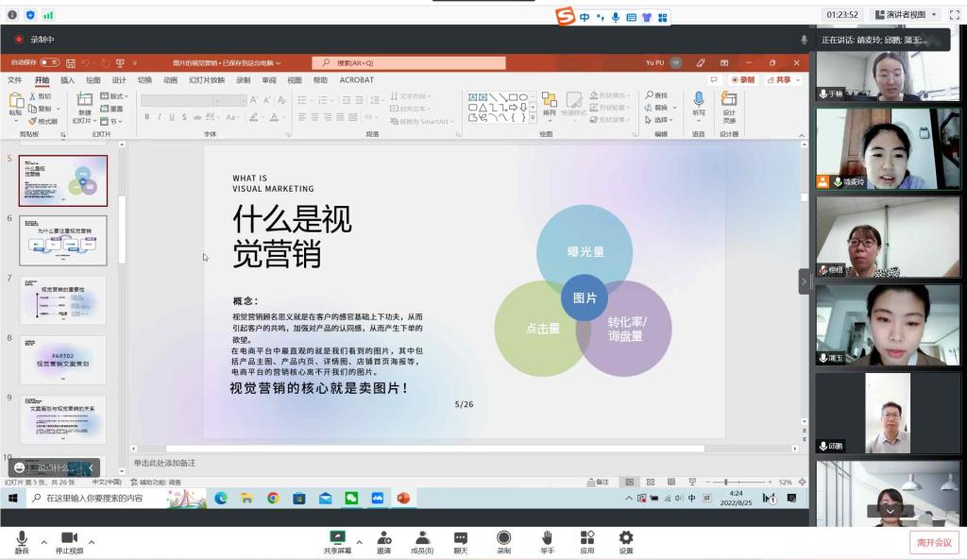This screenshot has height=560, width=967.
Task: Open meeting chat (聊天)
Action: [461, 541]
